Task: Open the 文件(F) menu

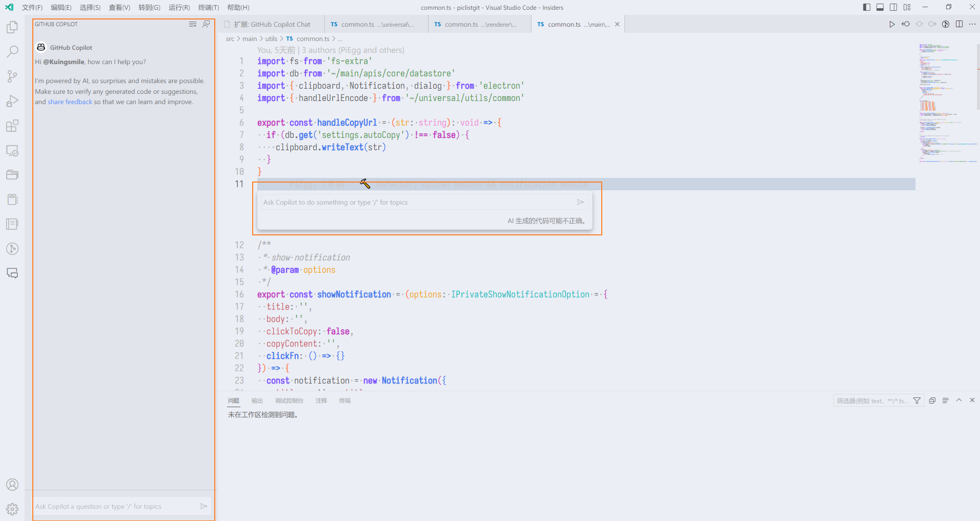Action: point(32,7)
